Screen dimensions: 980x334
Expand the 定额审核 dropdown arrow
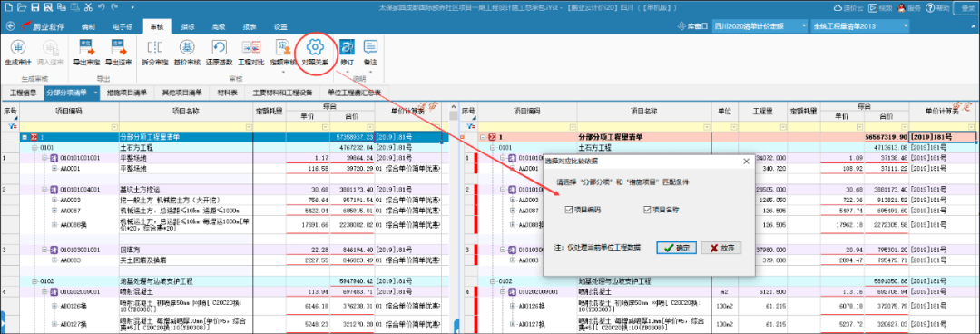coord(283,72)
